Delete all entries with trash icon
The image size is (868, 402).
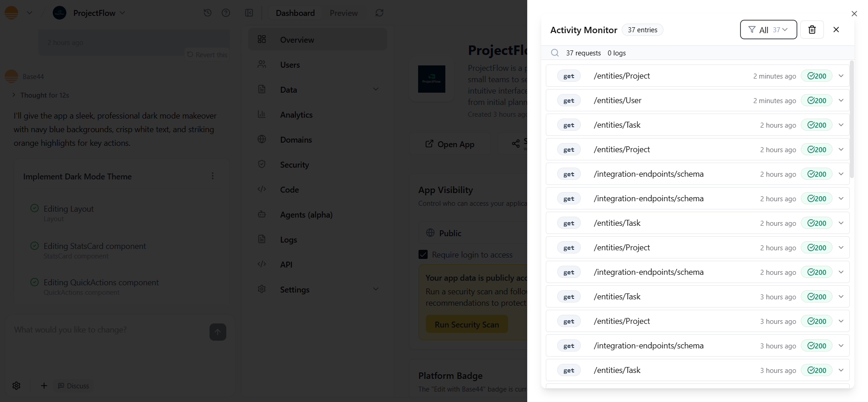click(812, 30)
